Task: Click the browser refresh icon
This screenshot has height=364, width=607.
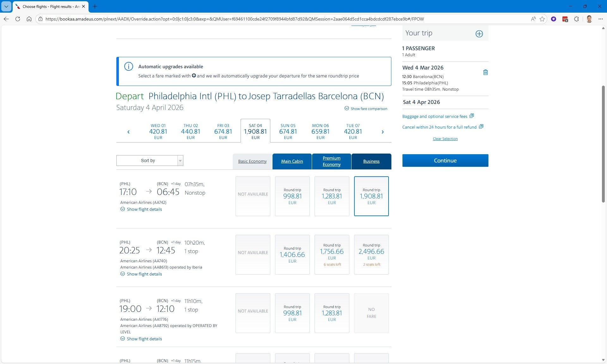Action: point(18,19)
